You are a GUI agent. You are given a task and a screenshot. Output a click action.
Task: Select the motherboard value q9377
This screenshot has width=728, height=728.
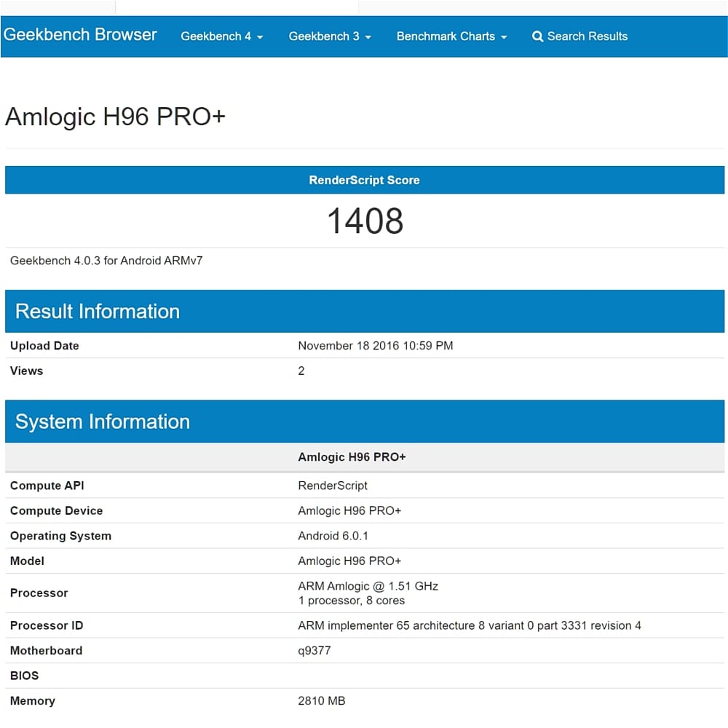314,650
